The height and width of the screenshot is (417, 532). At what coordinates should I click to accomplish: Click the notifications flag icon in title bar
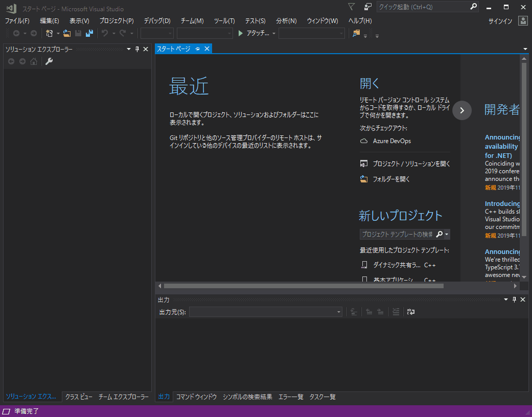[x=352, y=7]
